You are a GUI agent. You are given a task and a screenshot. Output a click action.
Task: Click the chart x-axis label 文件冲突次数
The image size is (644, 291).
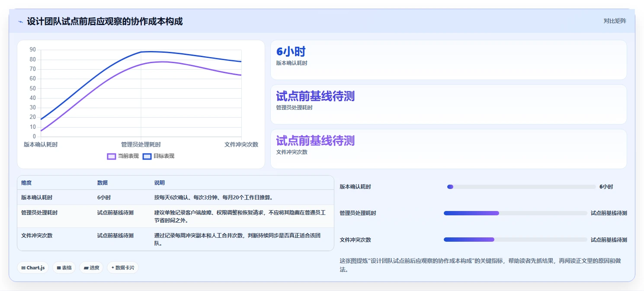(241, 144)
